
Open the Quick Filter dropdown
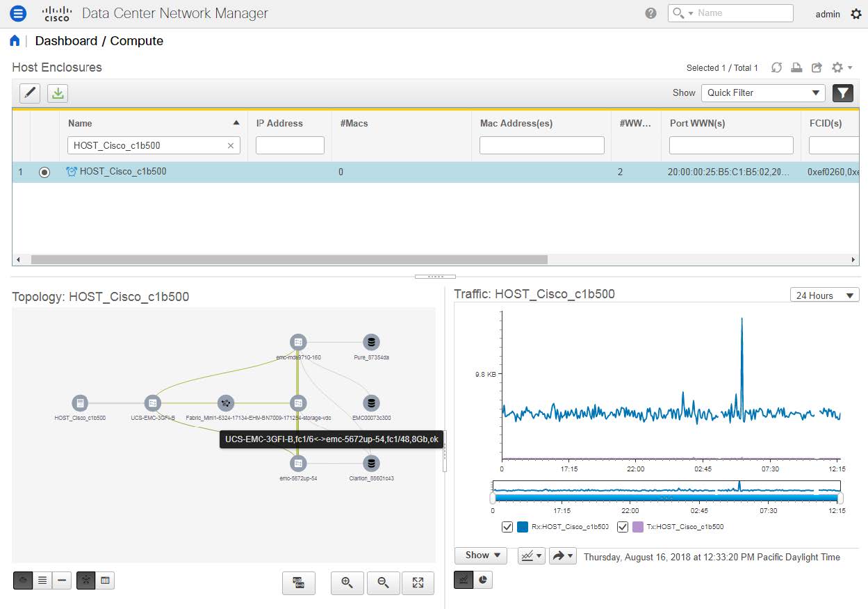click(x=763, y=92)
